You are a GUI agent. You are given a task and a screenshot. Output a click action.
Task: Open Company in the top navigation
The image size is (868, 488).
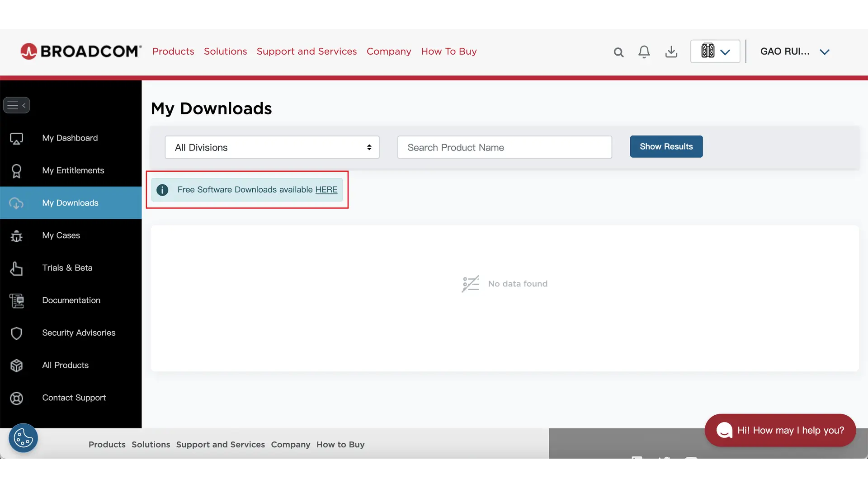tap(389, 52)
